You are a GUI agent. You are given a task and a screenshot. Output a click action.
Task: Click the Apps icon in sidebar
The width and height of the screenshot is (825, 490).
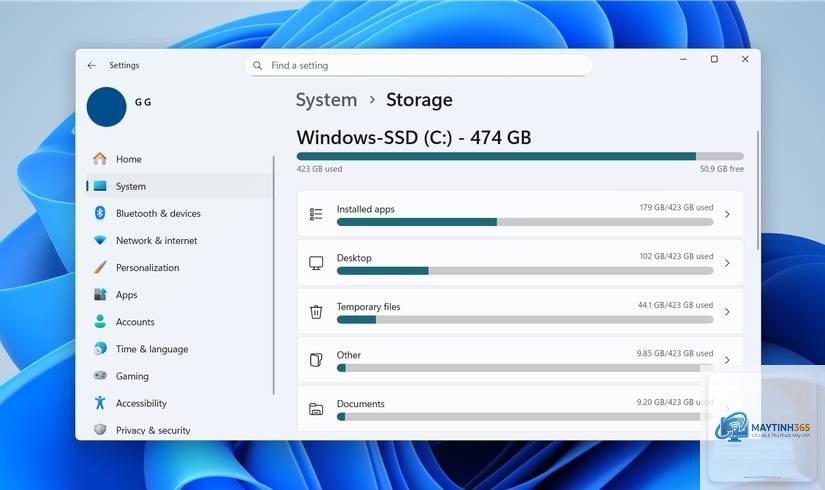(100, 294)
